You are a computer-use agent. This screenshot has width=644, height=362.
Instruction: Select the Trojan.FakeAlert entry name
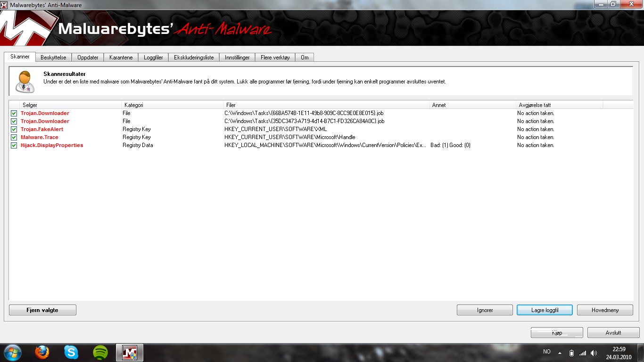(x=42, y=129)
